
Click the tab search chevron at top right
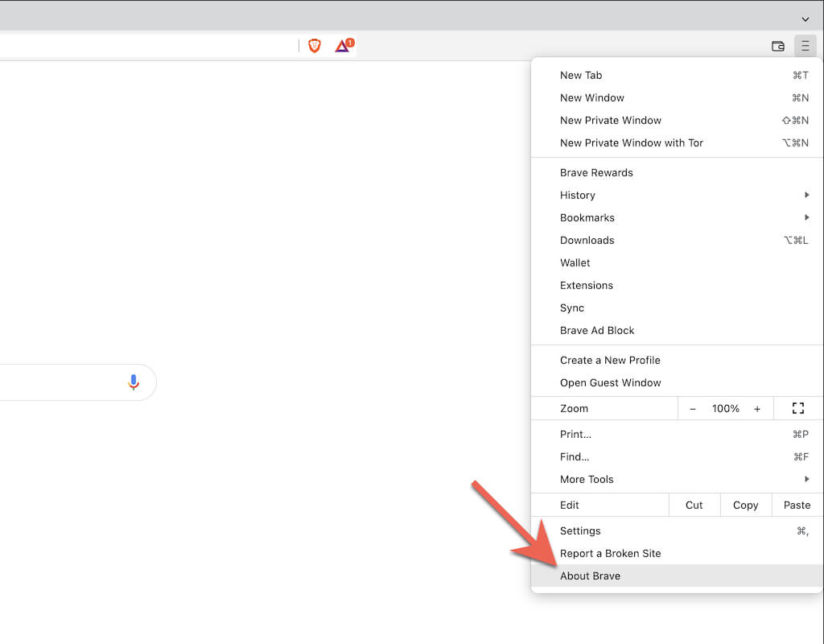805,19
